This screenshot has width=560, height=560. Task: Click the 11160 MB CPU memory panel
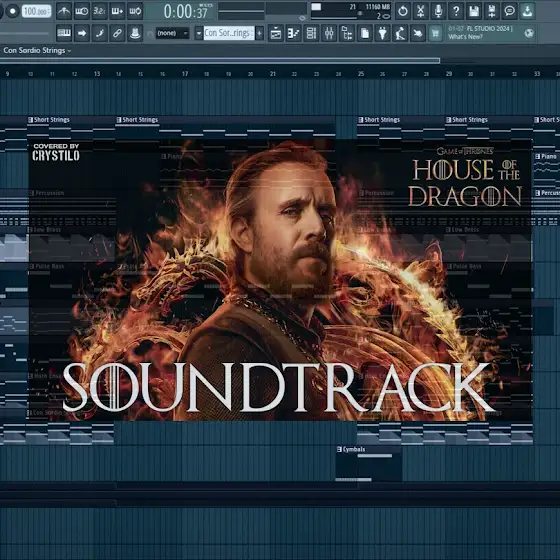pos(351,11)
